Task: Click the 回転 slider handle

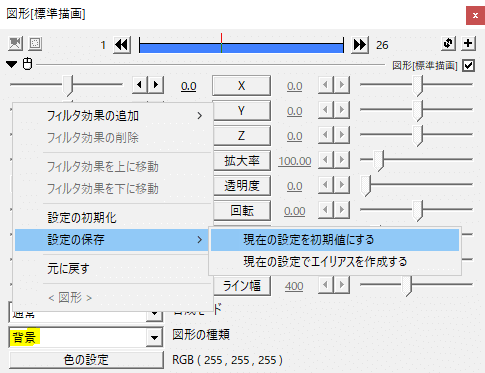Action: pos(418,211)
